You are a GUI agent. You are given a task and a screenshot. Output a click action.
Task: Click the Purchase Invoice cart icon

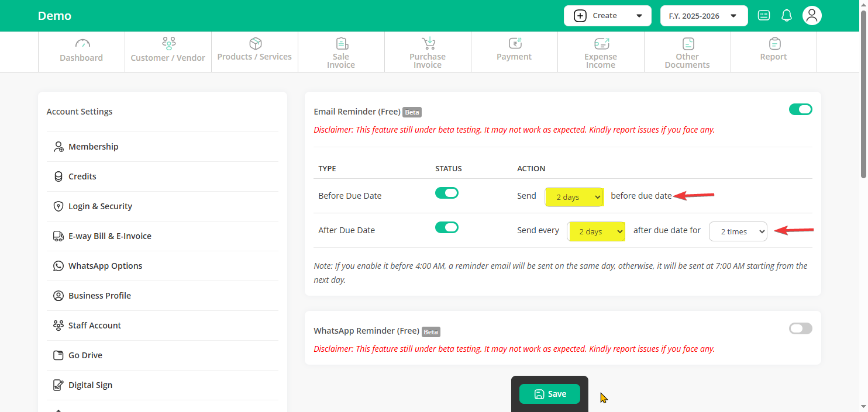coord(428,44)
